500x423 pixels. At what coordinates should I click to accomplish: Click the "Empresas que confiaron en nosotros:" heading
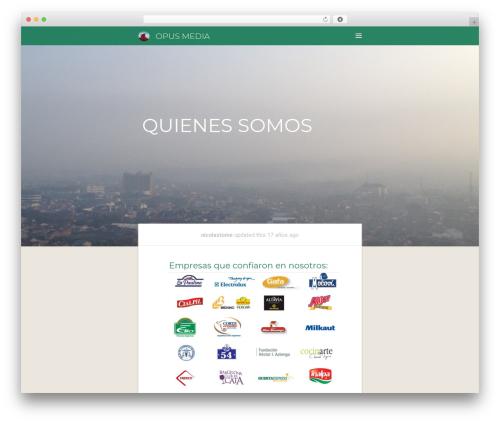pos(248,266)
